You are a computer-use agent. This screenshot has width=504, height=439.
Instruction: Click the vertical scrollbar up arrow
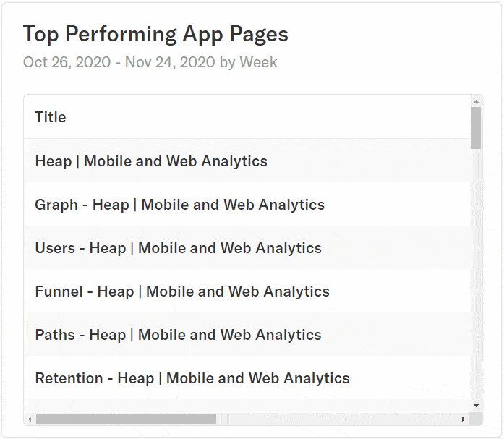(476, 101)
